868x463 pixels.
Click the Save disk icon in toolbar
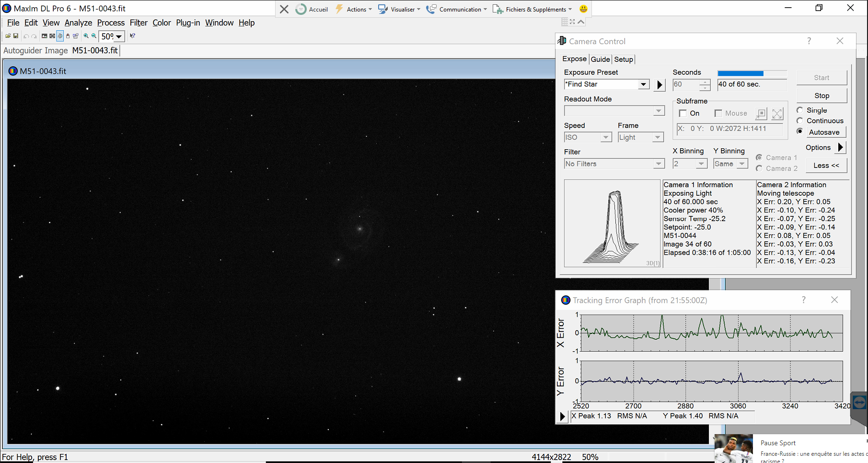(x=16, y=36)
